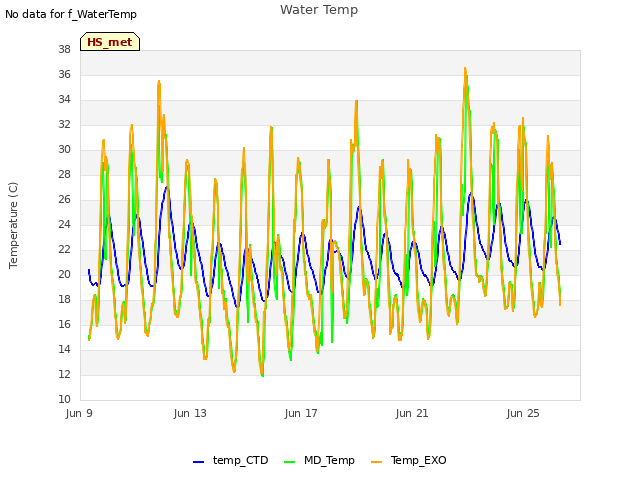Toggle the Temp_EXO legend entry
This screenshot has width=640, height=480.
(409, 460)
